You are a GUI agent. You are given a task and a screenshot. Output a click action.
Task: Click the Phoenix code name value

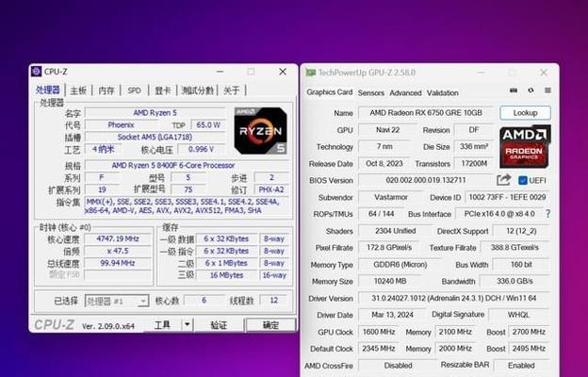[x=121, y=125]
